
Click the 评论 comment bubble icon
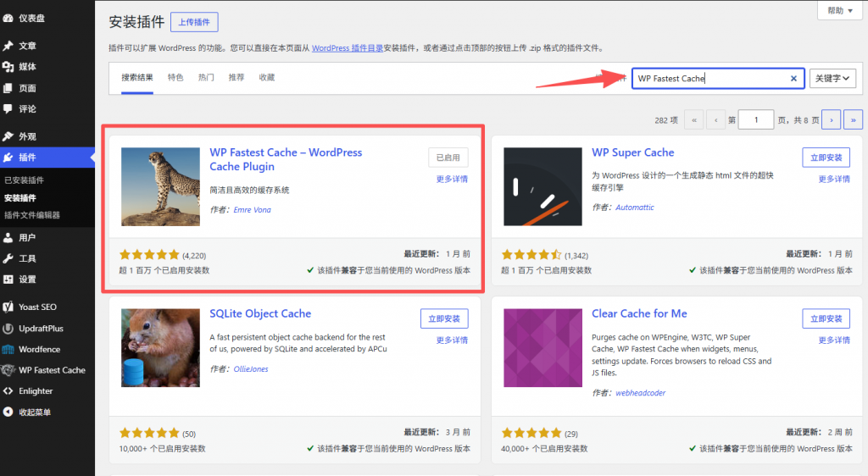point(8,109)
